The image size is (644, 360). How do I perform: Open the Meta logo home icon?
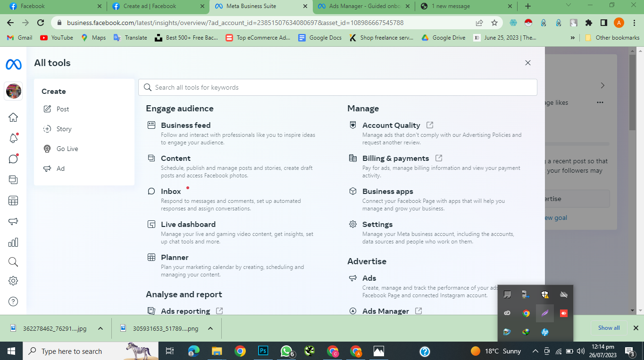(x=13, y=64)
